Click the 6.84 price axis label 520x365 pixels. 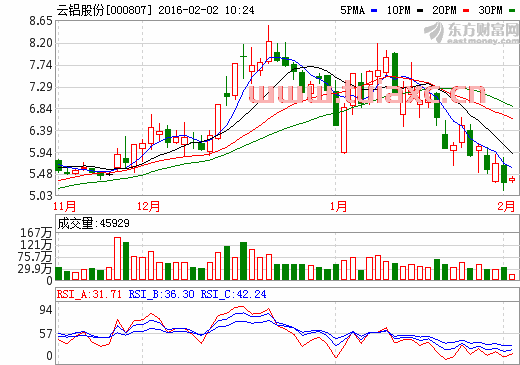41,109
